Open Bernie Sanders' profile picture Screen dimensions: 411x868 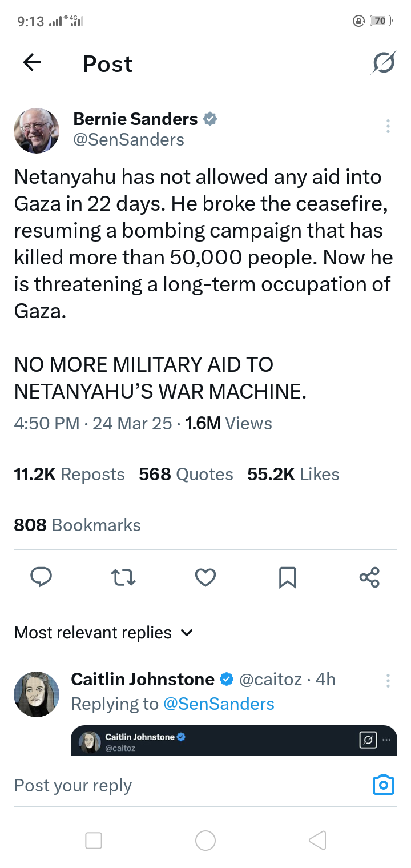pos(37,131)
